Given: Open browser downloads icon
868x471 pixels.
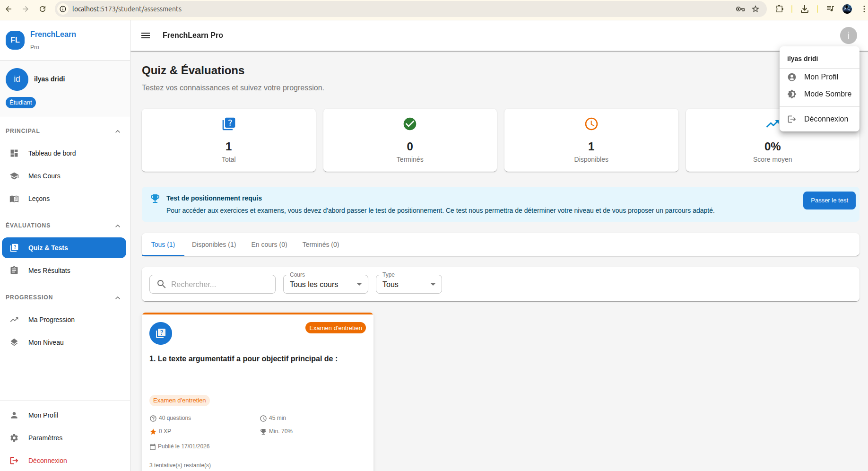Looking at the screenshot, I should click(x=805, y=9).
